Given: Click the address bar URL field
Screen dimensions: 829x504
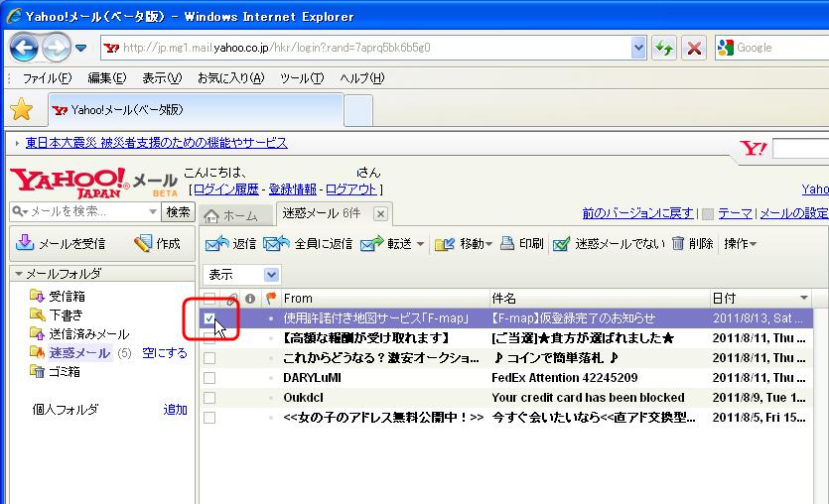Looking at the screenshot, I should (x=366, y=48).
